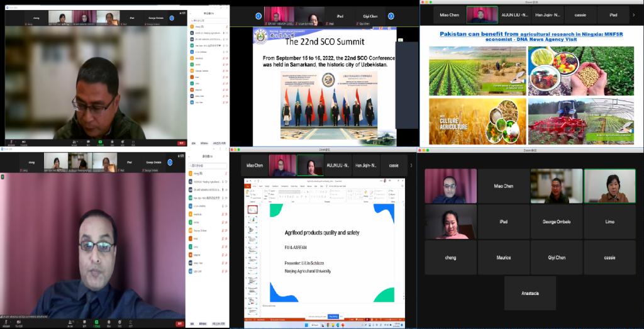Click participant search field in top-left panel
The image size is (644, 329).
tap(208, 20)
